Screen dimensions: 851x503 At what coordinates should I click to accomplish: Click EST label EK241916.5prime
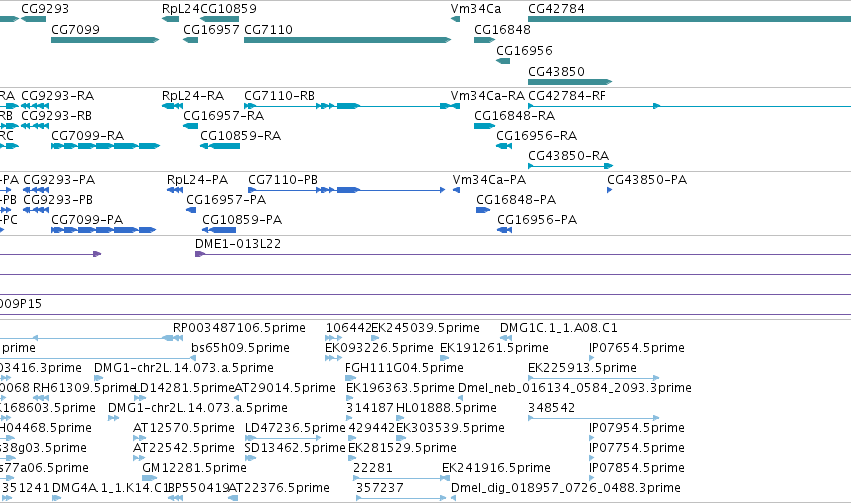pyautogui.click(x=497, y=468)
